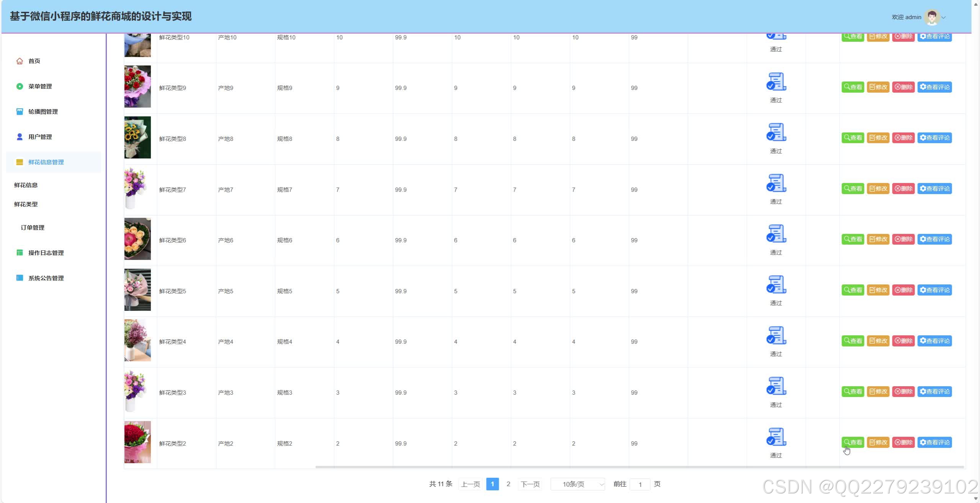This screenshot has width=980, height=503.
Task: Click 查看评论 button for 鲜花类型8
Action: 934,138
